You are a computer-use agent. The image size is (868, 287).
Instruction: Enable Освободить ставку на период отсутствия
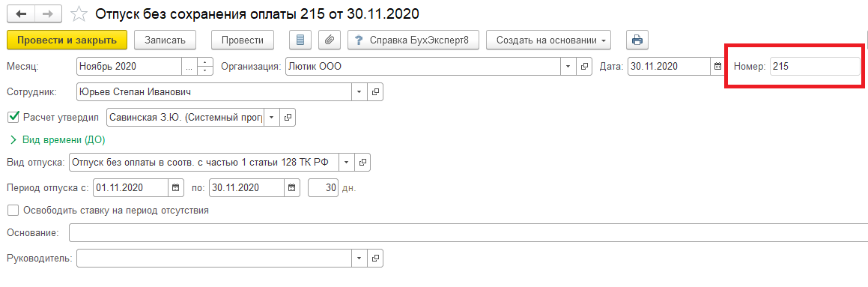[x=13, y=210]
